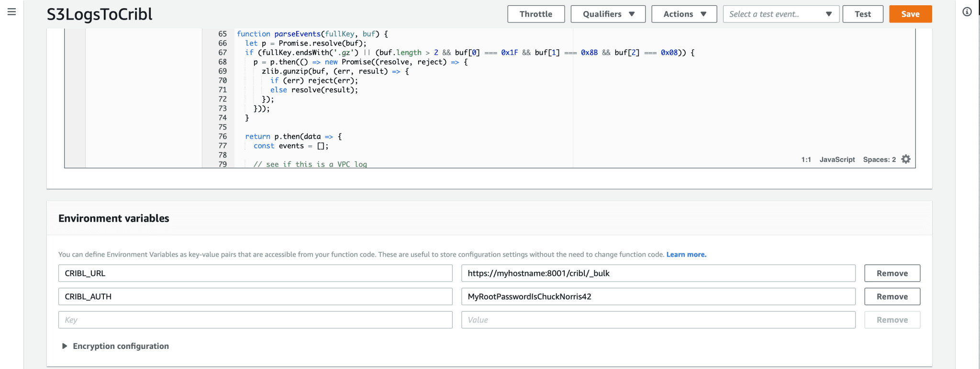Open the Select a test event dropdown
The height and width of the screenshot is (369, 980).
pyautogui.click(x=781, y=14)
